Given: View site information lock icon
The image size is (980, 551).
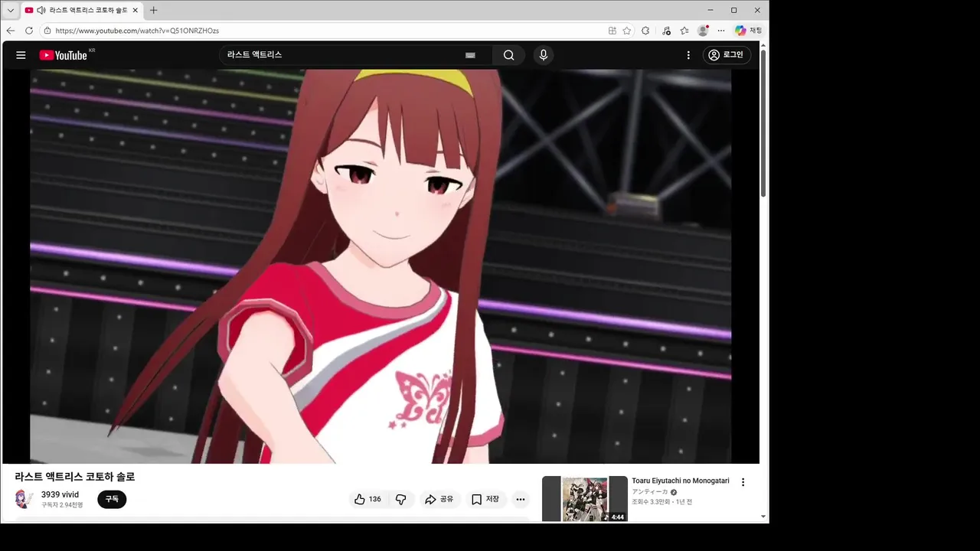Looking at the screenshot, I should (x=47, y=31).
